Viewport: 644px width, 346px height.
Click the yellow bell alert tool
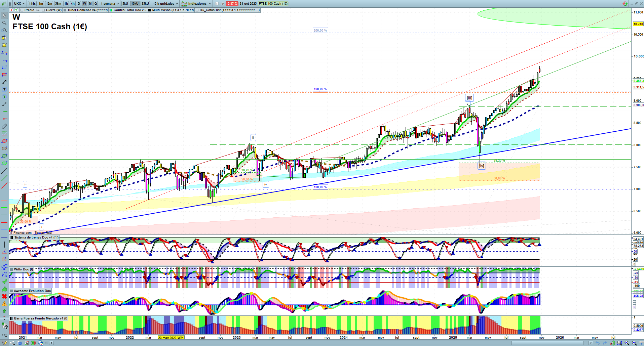pos(4,45)
